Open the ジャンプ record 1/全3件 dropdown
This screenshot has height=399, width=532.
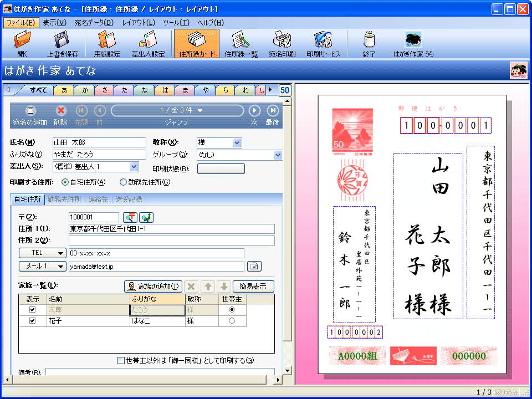(177, 111)
